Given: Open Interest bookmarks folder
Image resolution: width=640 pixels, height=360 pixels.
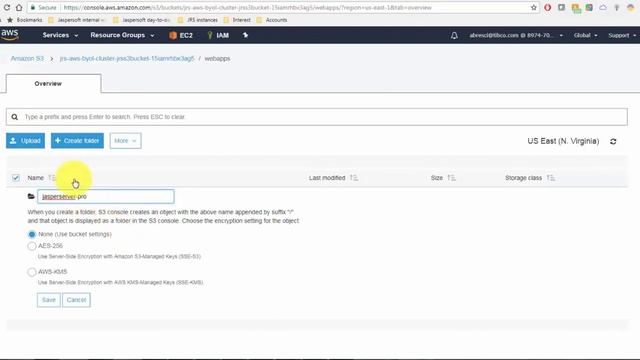Looking at the screenshot, I should tap(237, 20).
